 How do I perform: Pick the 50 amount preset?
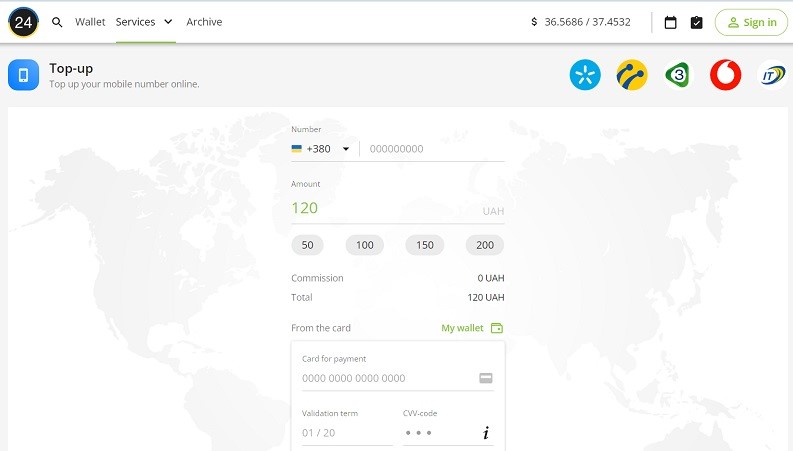(x=307, y=245)
